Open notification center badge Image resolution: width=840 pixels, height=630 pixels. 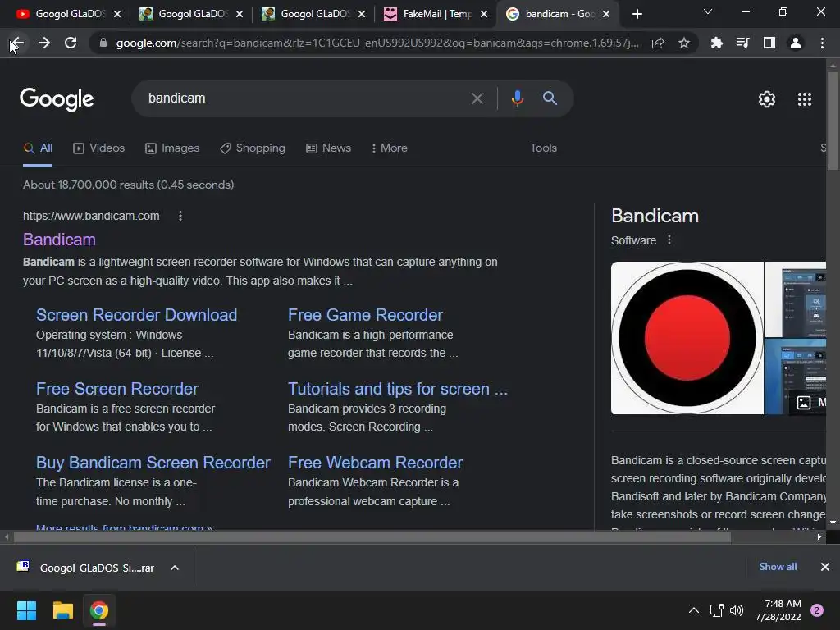[817, 610]
